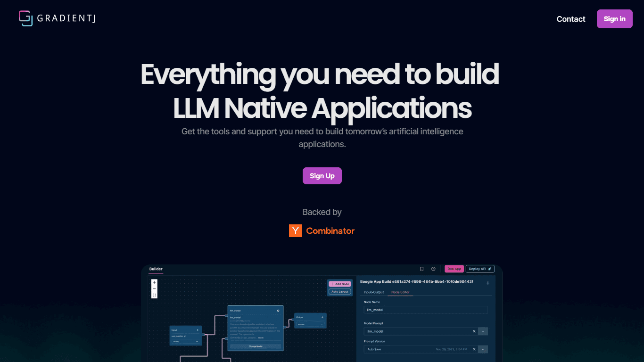Click the Sign Up button

[x=322, y=176]
